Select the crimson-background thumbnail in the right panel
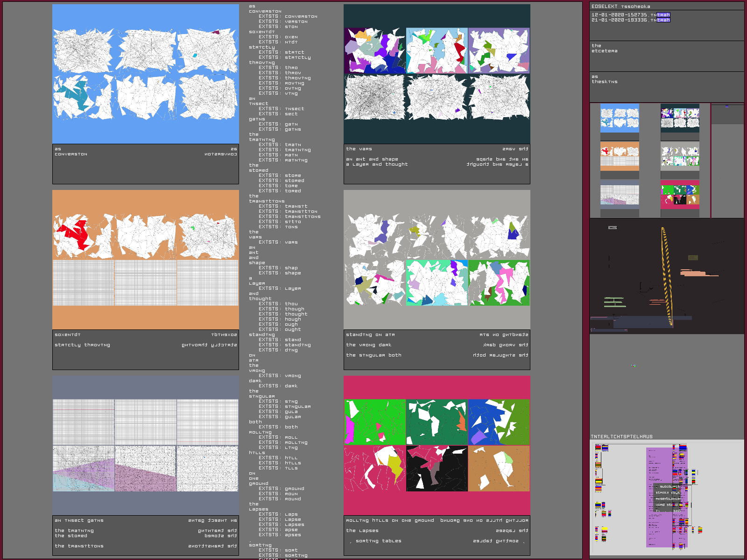Screen dimensions: 747x560 pyautogui.click(x=680, y=194)
